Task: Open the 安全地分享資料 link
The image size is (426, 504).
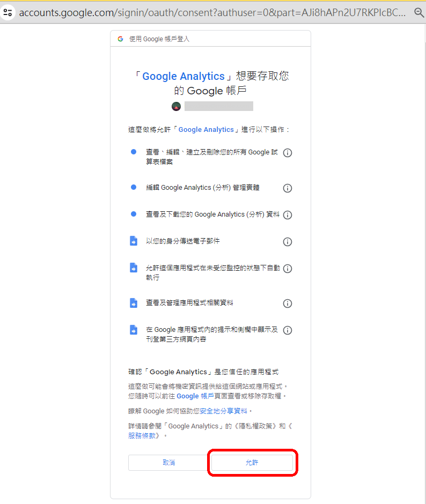Action: point(223,411)
